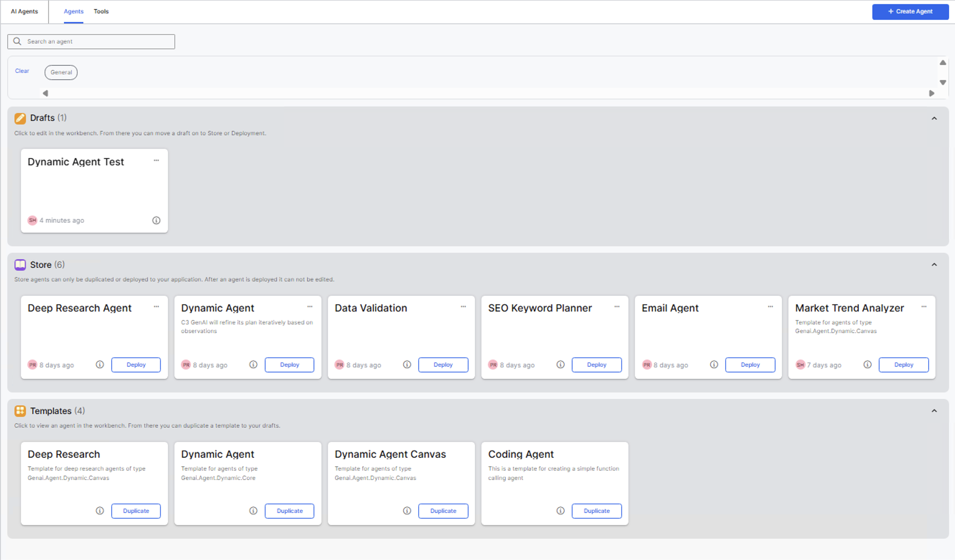This screenshot has height=560, width=955.
Task: Show info for Market Trend Analyzer card
Action: click(x=867, y=365)
